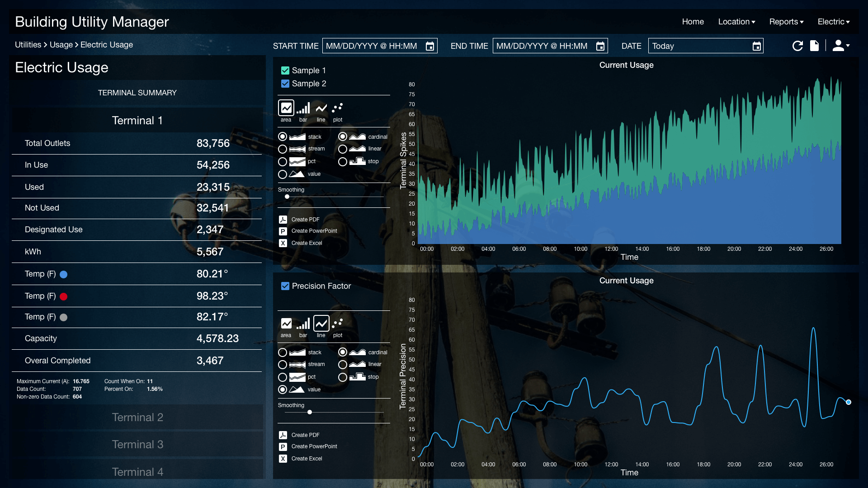Open calendar picker for START TIME
The height and width of the screenshot is (488, 868).
pyautogui.click(x=430, y=46)
